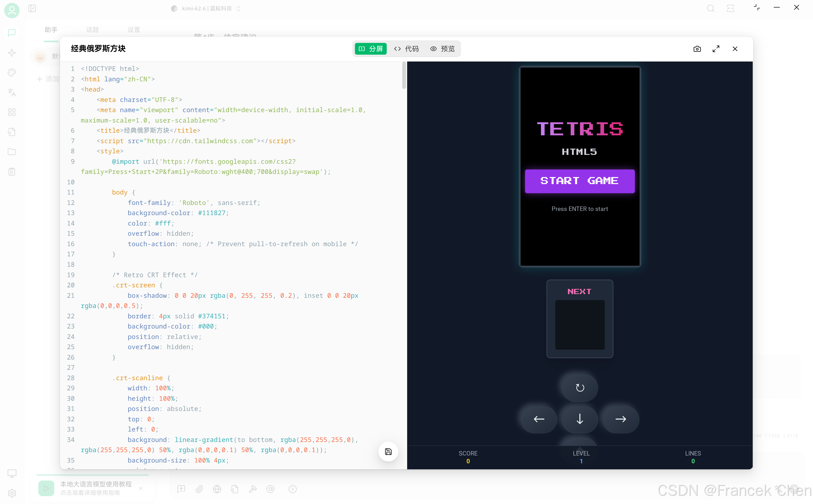Expand artifact panel to fullscreen

(716, 49)
